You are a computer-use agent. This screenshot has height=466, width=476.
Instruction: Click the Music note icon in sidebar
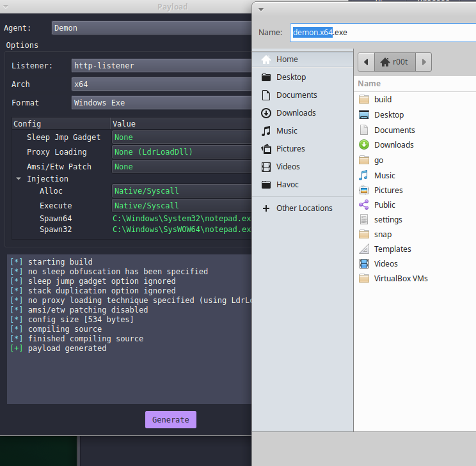click(266, 131)
